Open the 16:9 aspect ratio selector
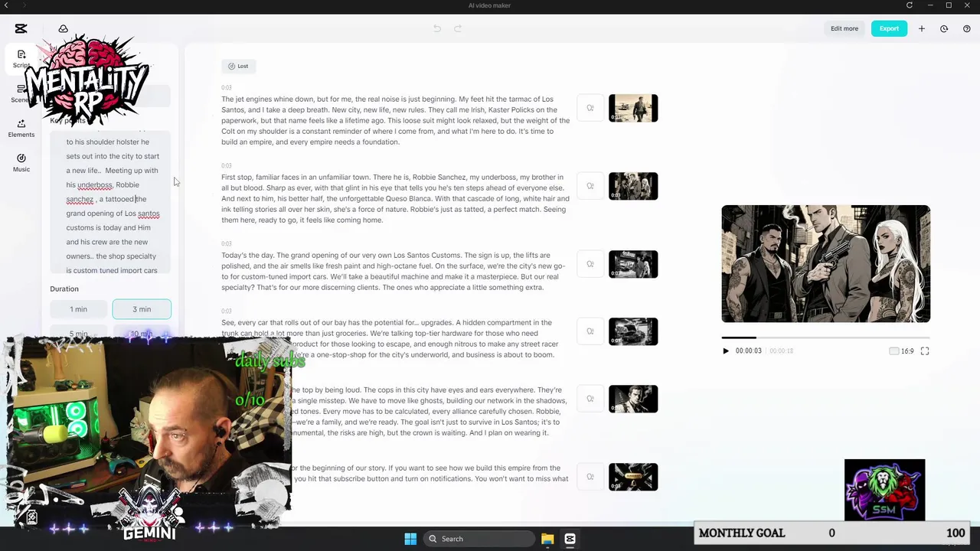Image resolution: width=980 pixels, height=551 pixels. [901, 351]
